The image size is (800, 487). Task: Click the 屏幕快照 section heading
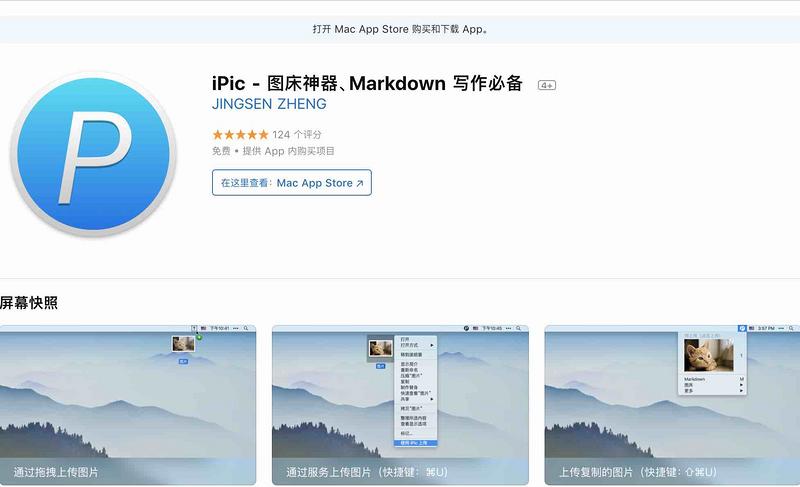pos(29,303)
